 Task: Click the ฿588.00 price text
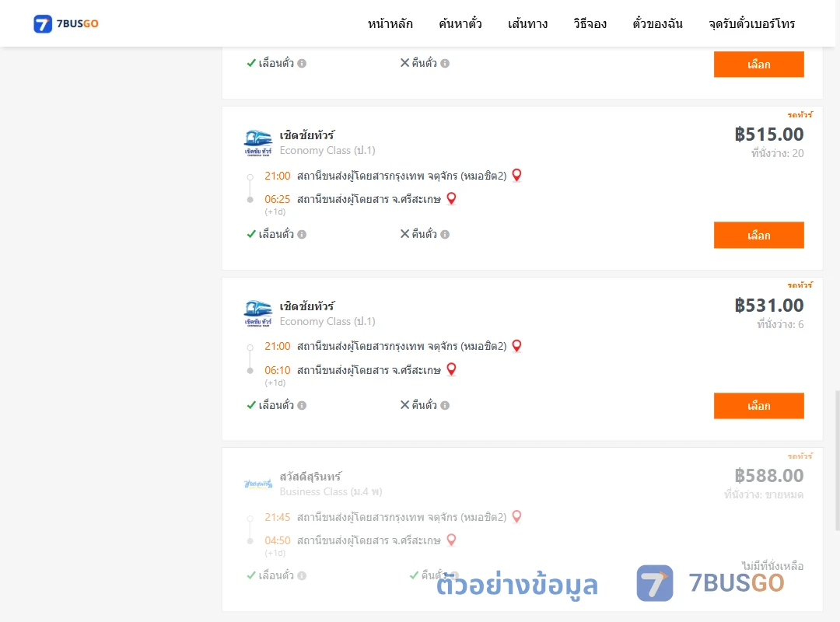(768, 475)
